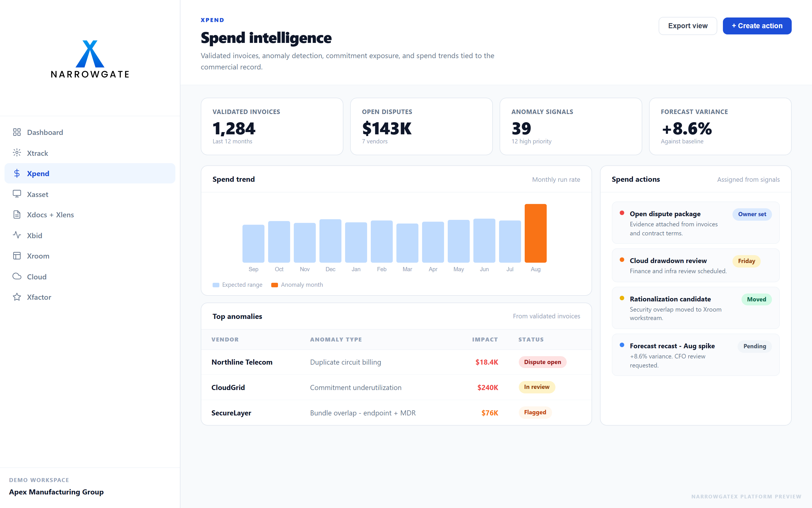The height and width of the screenshot is (508, 812).
Task: Click the Monthly run rate label
Action: [556, 179]
